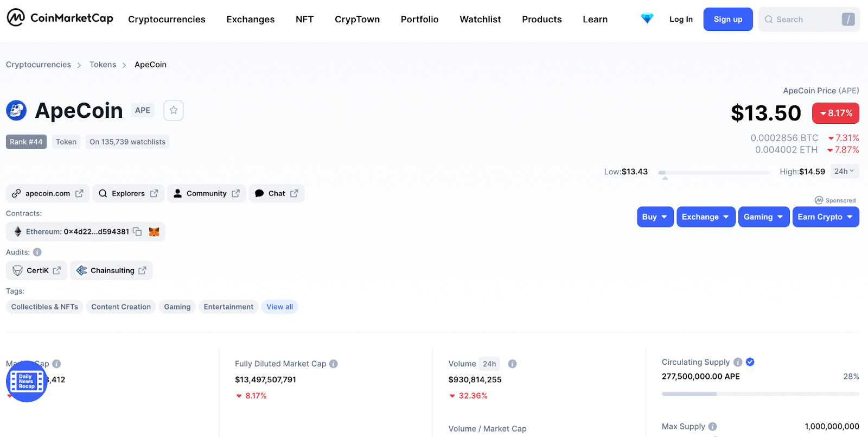Click the 0.004002 ETH price
Image resolution: width=868 pixels, height=437 pixels.
tap(786, 150)
